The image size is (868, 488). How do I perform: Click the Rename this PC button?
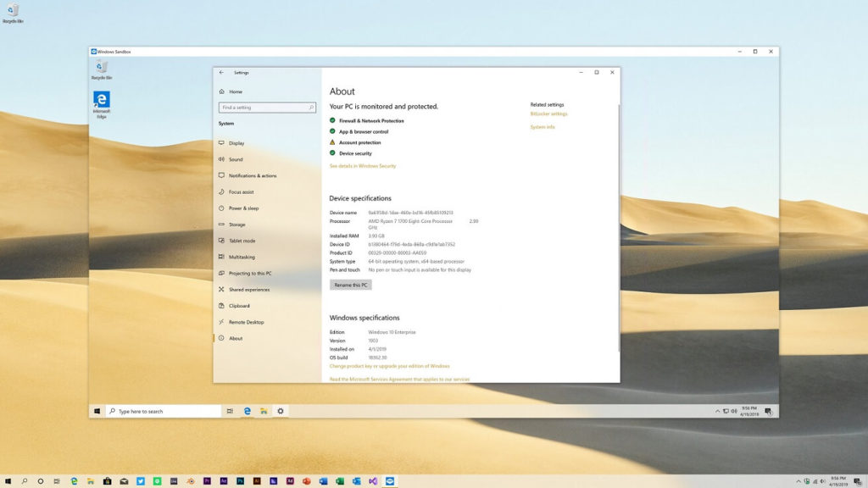click(x=349, y=285)
